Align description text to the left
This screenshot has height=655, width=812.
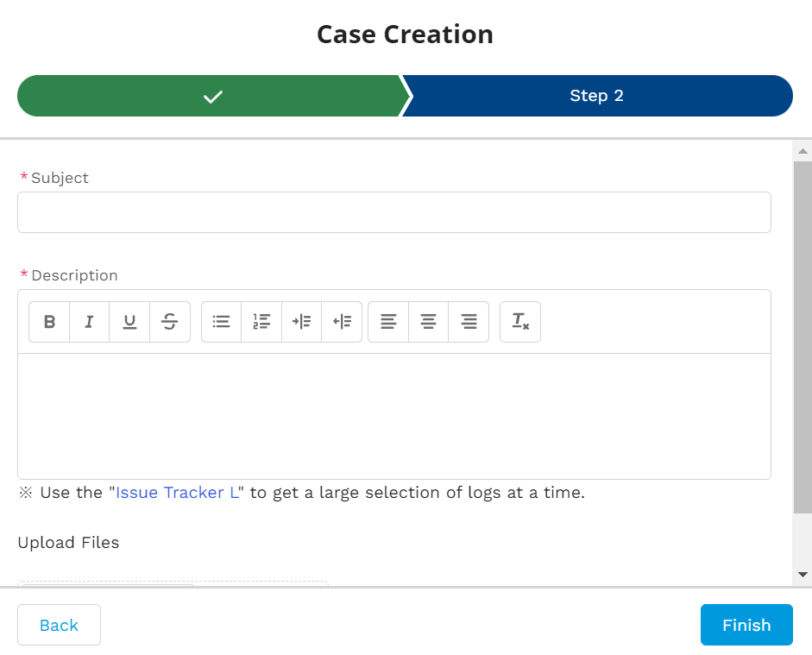tap(388, 322)
